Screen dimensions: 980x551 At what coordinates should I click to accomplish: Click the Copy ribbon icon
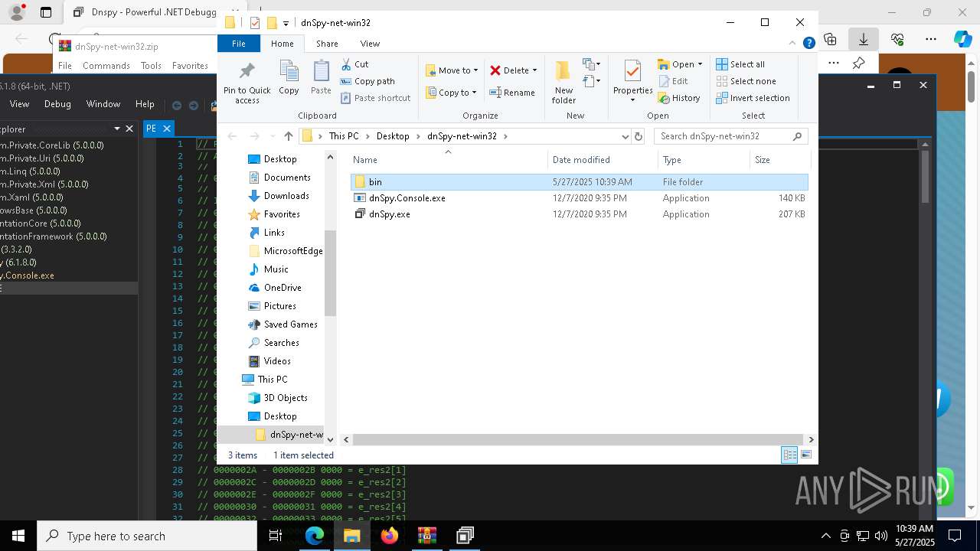coord(289,77)
